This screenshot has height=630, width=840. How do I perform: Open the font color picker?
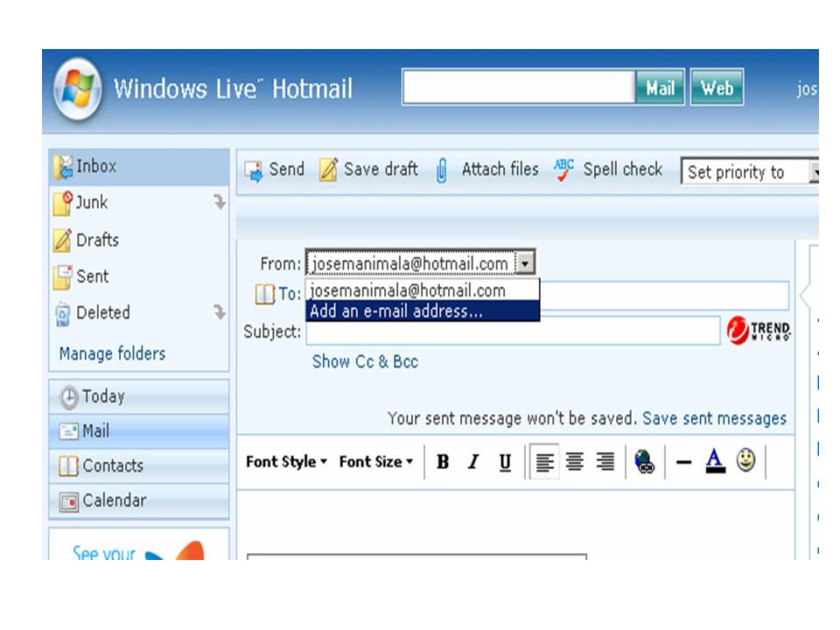(715, 461)
